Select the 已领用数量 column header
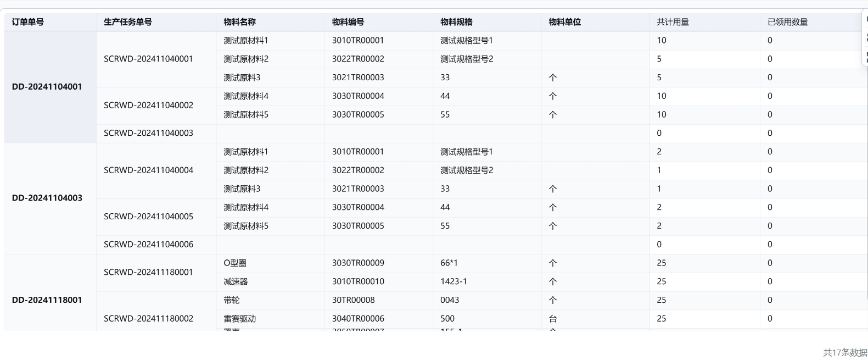Image resolution: width=868 pixels, height=360 pixels. [x=787, y=22]
